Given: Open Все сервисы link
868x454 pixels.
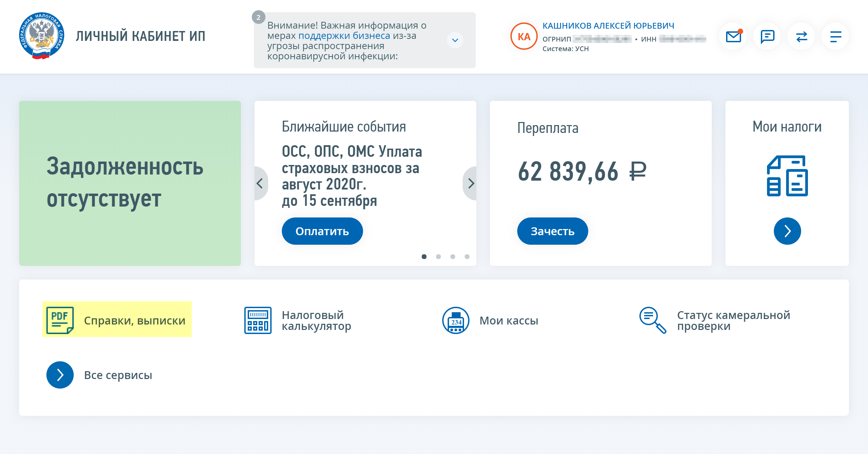Looking at the screenshot, I should (x=99, y=375).
